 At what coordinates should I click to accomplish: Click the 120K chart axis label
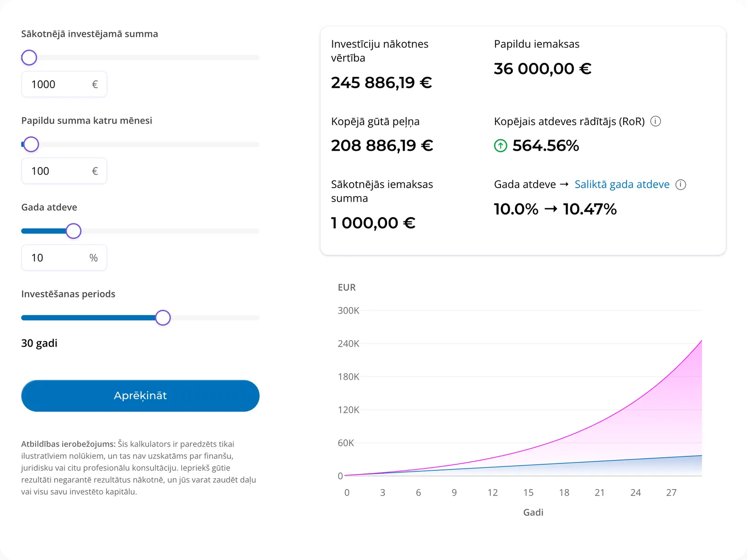(x=348, y=410)
